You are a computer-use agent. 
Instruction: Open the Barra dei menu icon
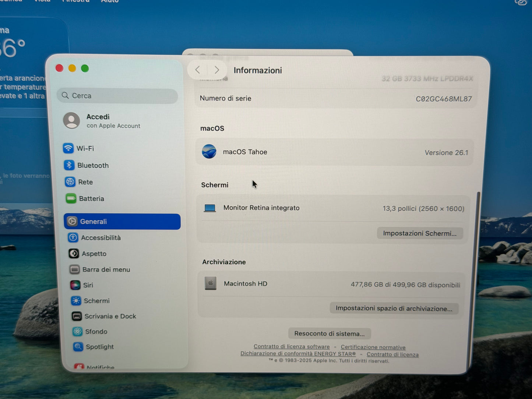pos(75,269)
